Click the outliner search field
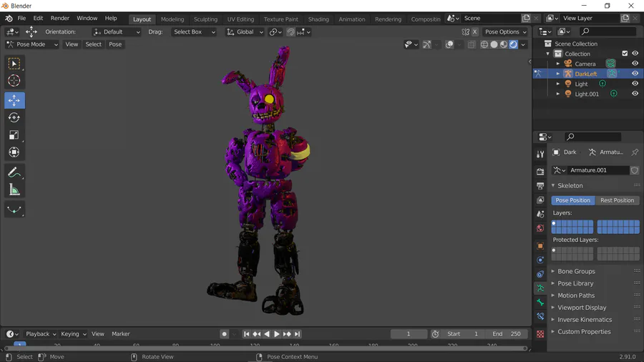The width and height of the screenshot is (644, 362). click(609, 31)
